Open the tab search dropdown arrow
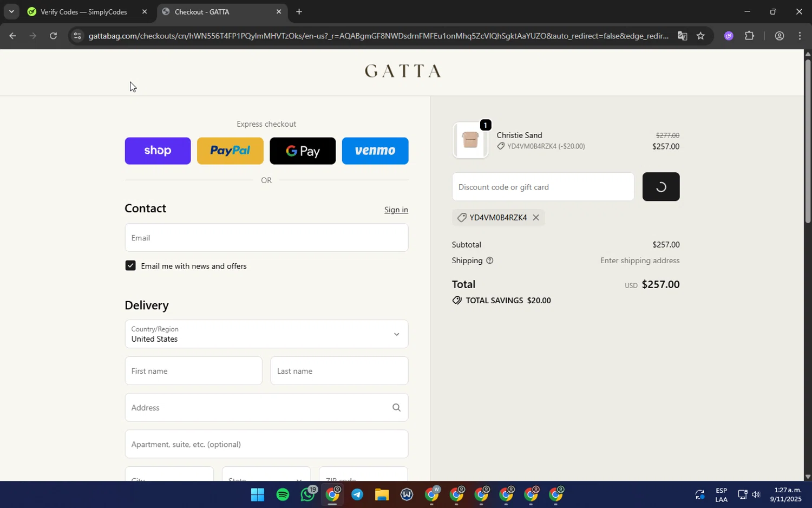812x508 pixels. (x=11, y=11)
